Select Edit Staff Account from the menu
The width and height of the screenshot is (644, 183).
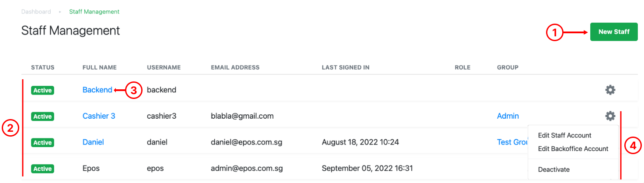pyautogui.click(x=564, y=135)
